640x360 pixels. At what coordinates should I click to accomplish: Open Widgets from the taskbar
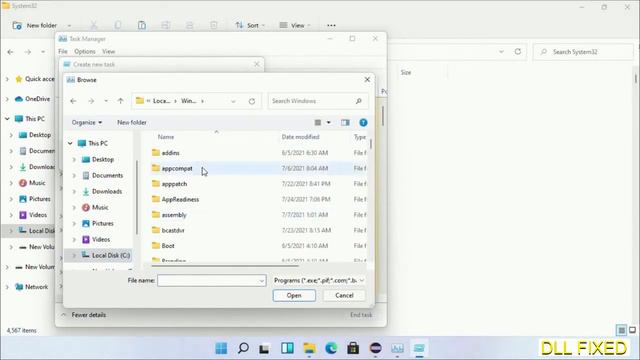point(287,348)
